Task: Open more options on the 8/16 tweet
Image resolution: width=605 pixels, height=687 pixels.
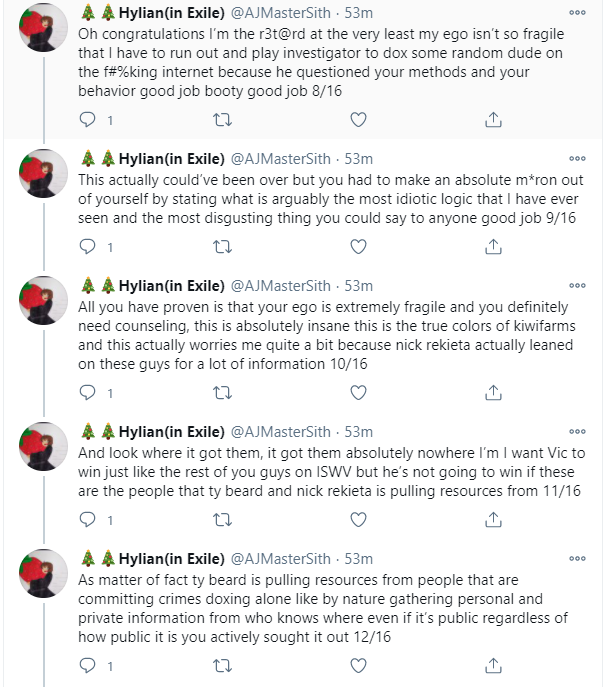Action: click(x=577, y=13)
